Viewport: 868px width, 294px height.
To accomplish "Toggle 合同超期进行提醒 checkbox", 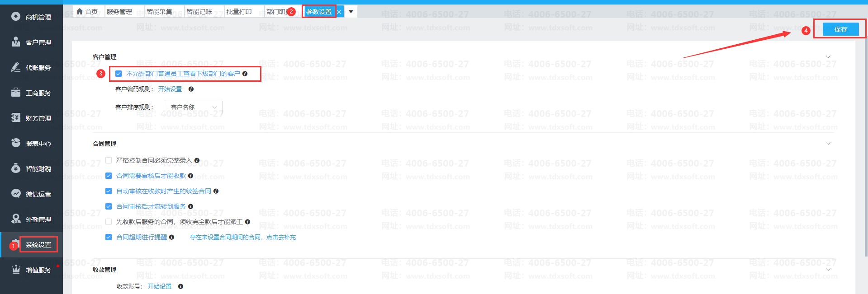I will (x=109, y=237).
